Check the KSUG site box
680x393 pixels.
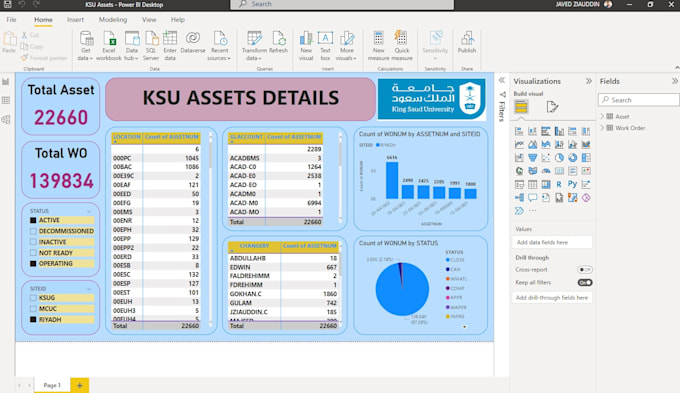33,298
